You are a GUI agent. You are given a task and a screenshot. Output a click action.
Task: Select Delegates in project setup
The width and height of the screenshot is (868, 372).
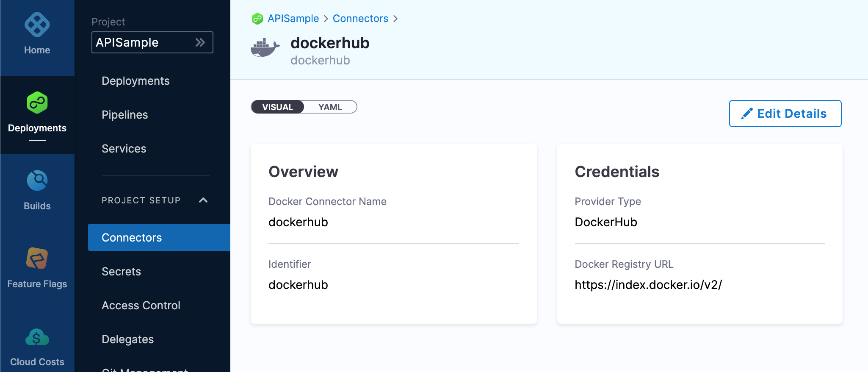tap(128, 339)
